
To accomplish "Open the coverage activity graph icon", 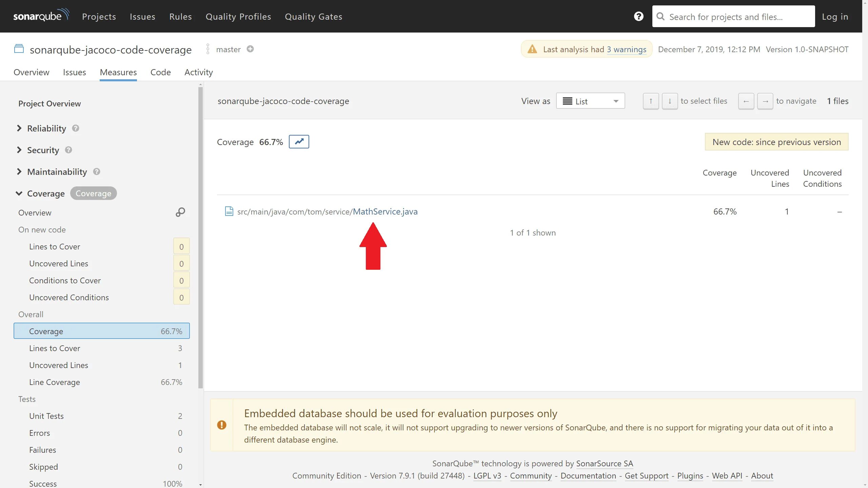I will tap(299, 142).
